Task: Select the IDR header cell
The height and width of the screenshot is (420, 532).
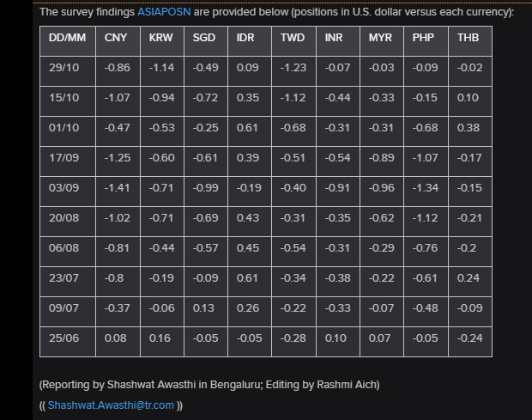Action: 248,39
